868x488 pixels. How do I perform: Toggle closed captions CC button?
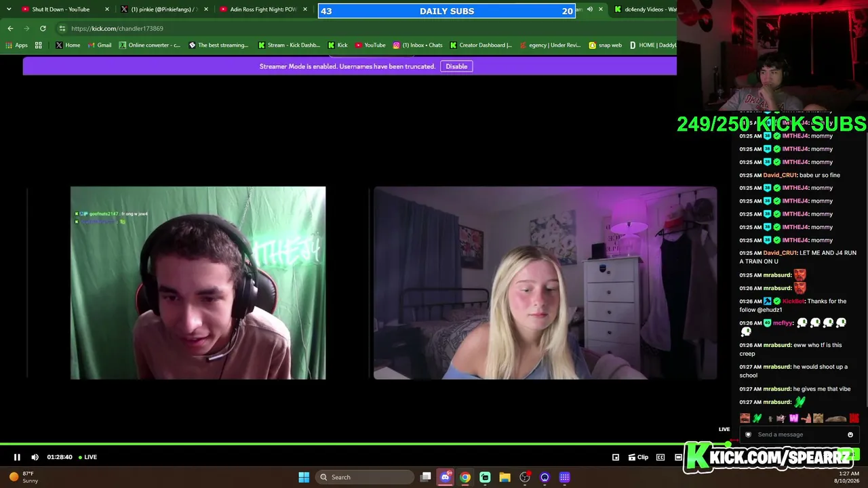pos(660,457)
